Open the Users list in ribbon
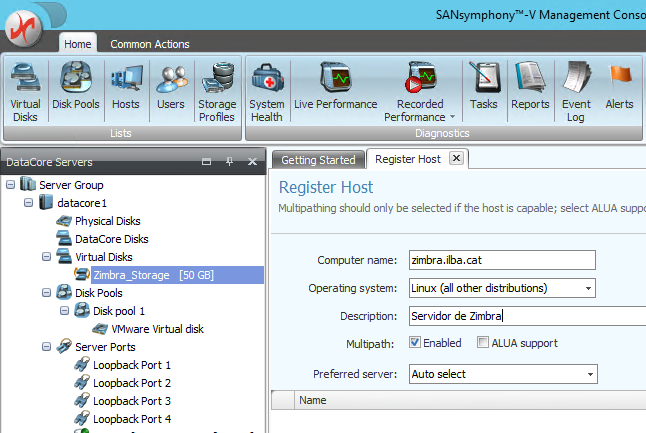Viewport: 646px width, 433px height. coord(171,86)
